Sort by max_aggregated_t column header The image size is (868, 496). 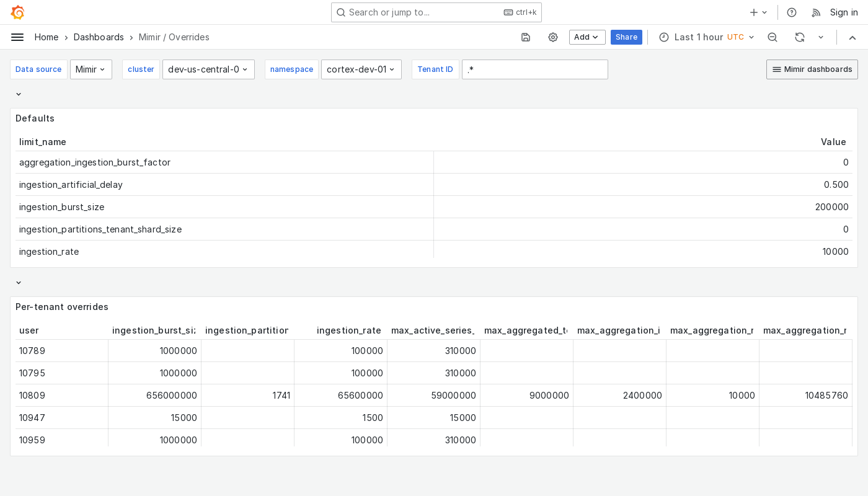click(x=526, y=330)
